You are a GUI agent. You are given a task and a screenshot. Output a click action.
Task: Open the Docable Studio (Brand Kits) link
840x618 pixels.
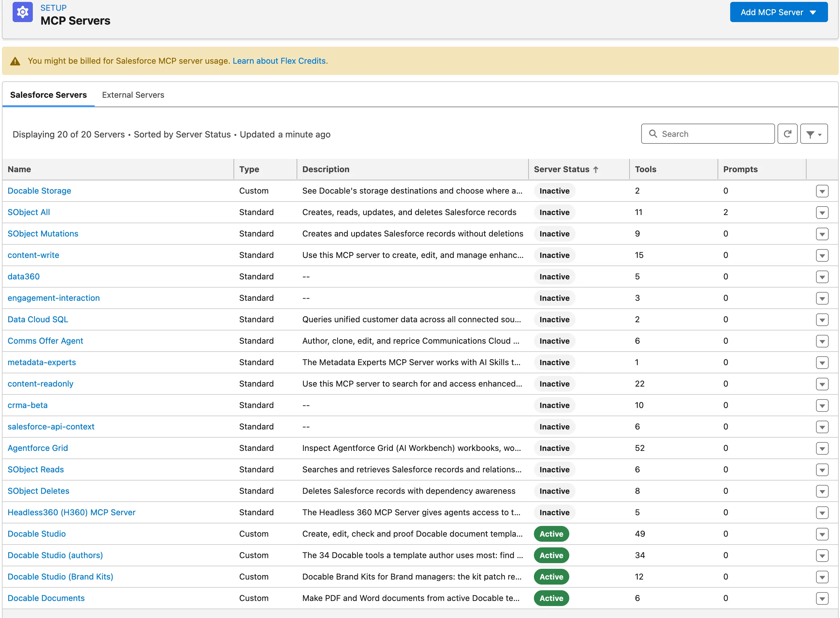[60, 577]
